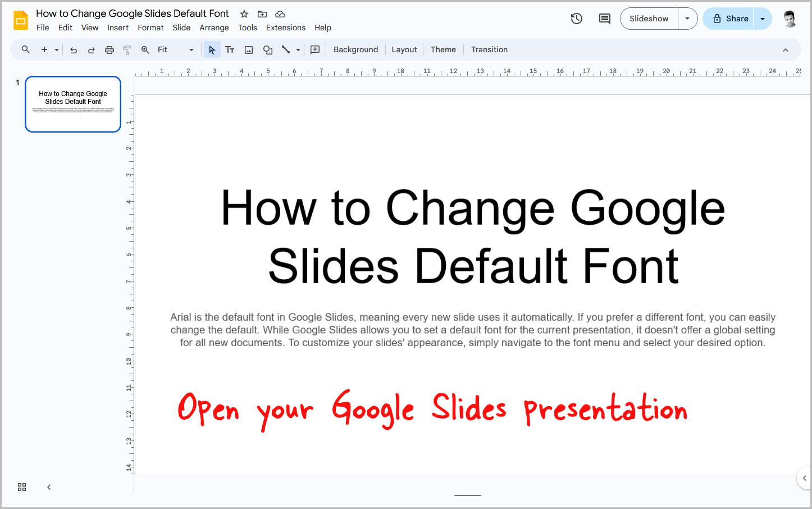Click the slide title text
812x509 pixels.
(473, 237)
